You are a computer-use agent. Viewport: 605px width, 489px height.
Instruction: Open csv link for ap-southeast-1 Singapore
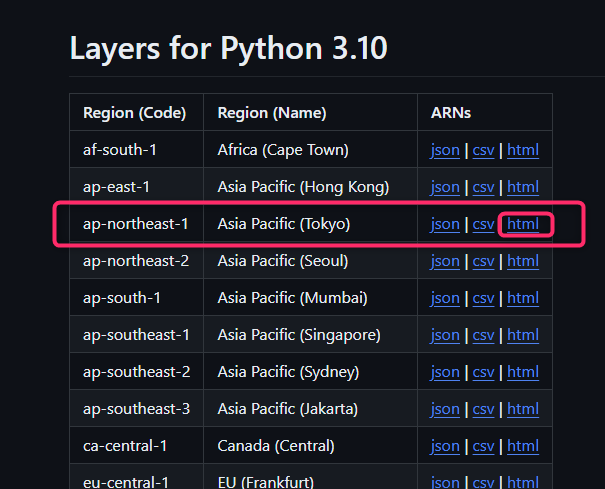tap(483, 335)
